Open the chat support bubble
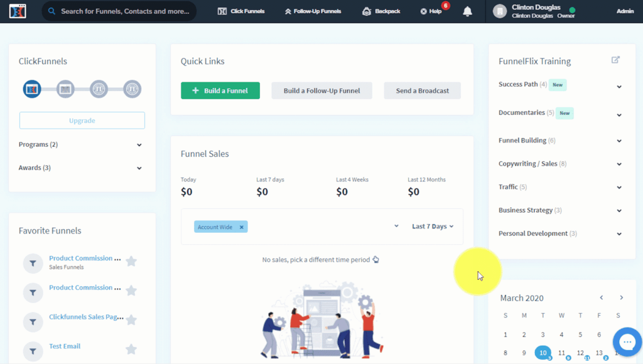This screenshot has height=364, width=643. (627, 343)
